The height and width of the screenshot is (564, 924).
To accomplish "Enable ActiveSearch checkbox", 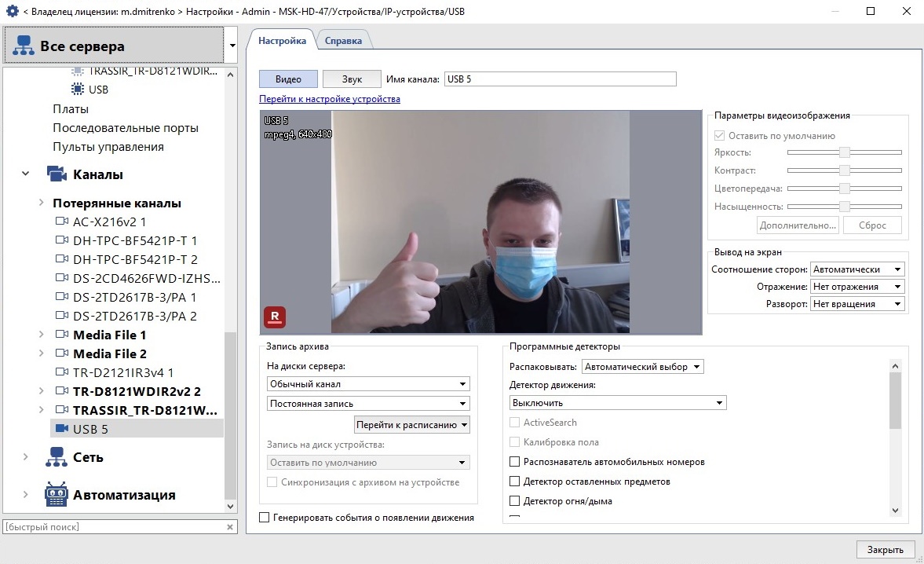I will (514, 423).
